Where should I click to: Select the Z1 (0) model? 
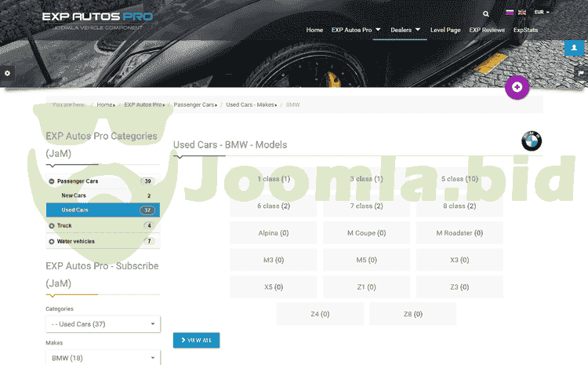366,287
